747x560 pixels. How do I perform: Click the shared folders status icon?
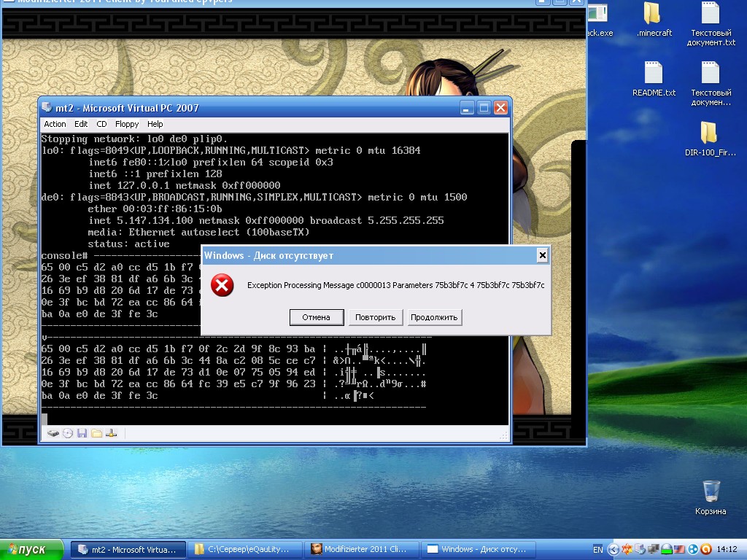tap(96, 433)
